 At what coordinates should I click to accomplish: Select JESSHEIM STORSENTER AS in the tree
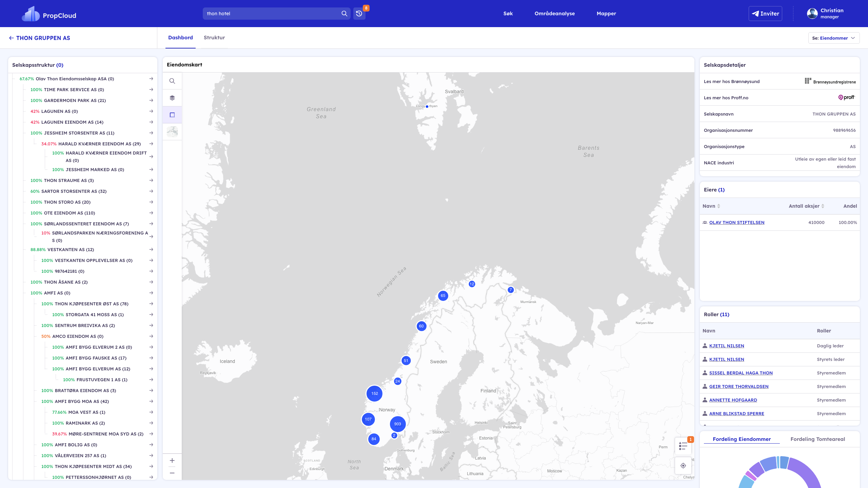[x=79, y=133]
